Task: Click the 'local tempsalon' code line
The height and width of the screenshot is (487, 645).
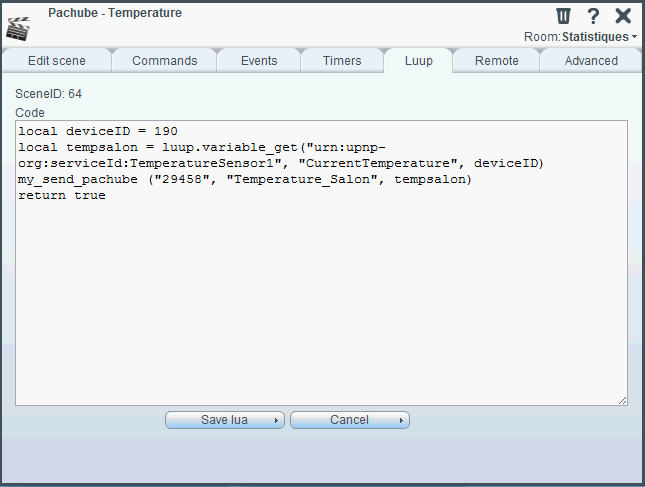Action: click(x=202, y=147)
